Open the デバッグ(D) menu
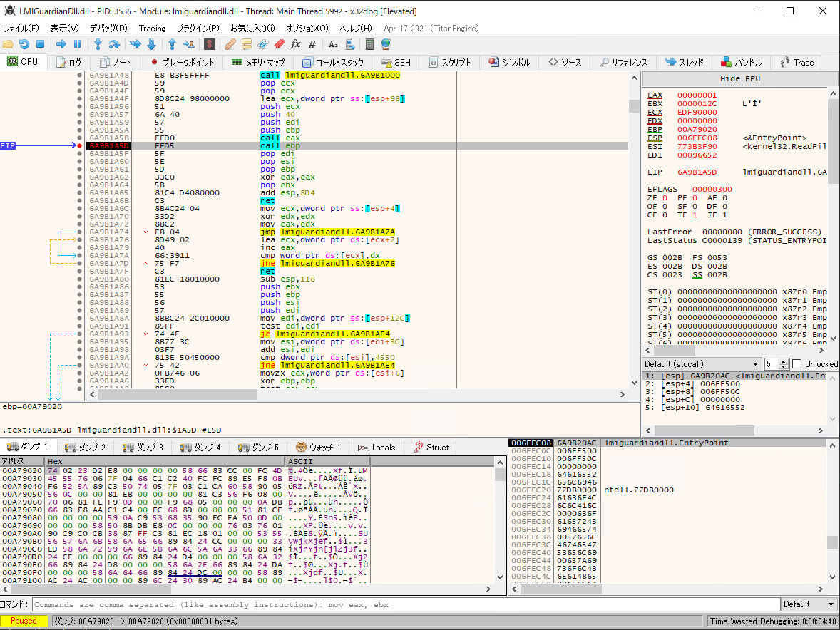This screenshot has width=840, height=630. (109, 29)
